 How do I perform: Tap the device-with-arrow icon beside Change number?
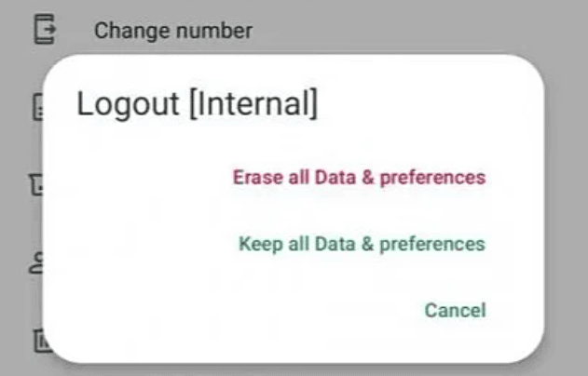[x=44, y=30]
